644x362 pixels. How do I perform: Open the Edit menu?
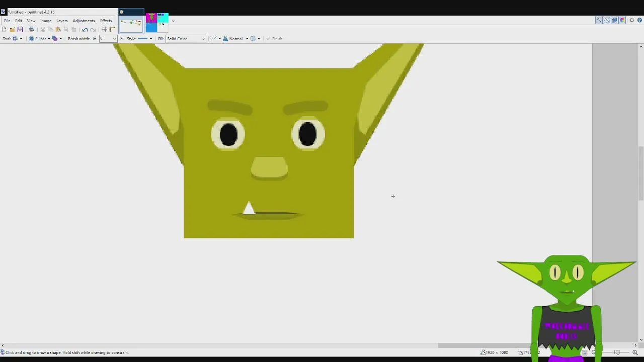click(19, 21)
